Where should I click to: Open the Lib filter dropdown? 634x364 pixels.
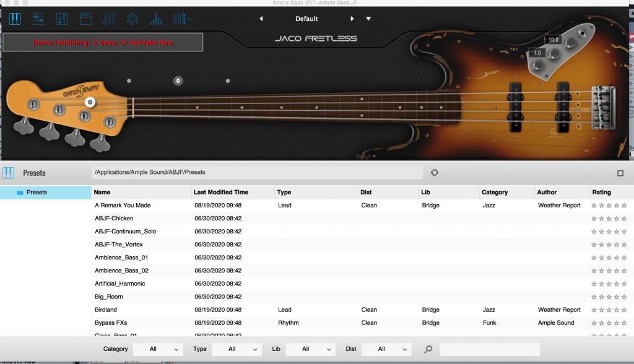311,349
